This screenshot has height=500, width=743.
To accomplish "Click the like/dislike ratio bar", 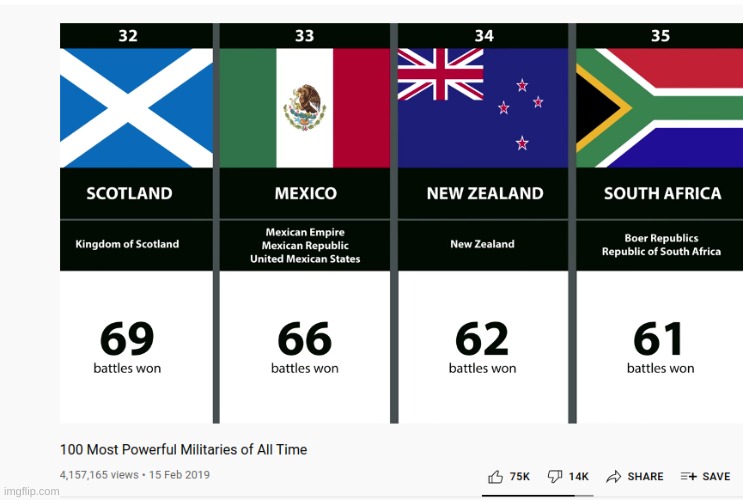I will [537, 494].
